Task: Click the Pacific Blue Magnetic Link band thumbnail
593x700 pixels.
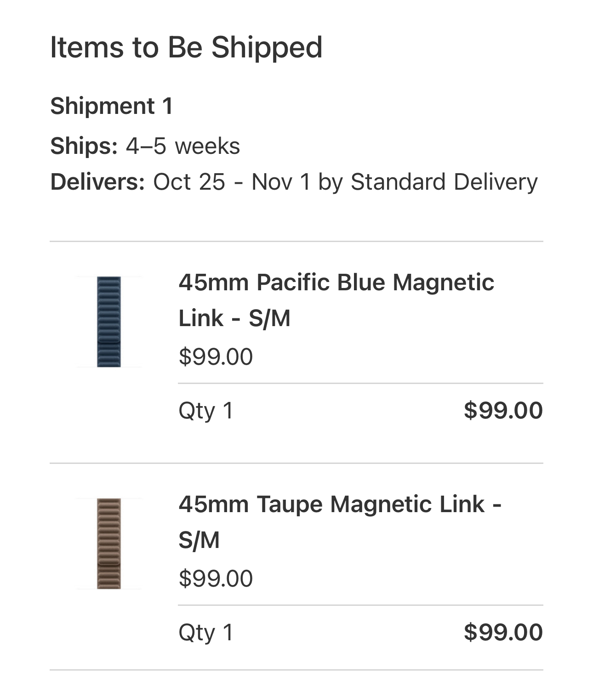Action: tap(109, 322)
